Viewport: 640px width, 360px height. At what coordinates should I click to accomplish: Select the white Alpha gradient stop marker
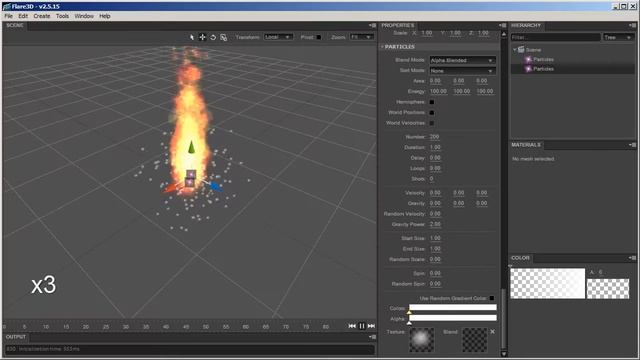(409, 323)
